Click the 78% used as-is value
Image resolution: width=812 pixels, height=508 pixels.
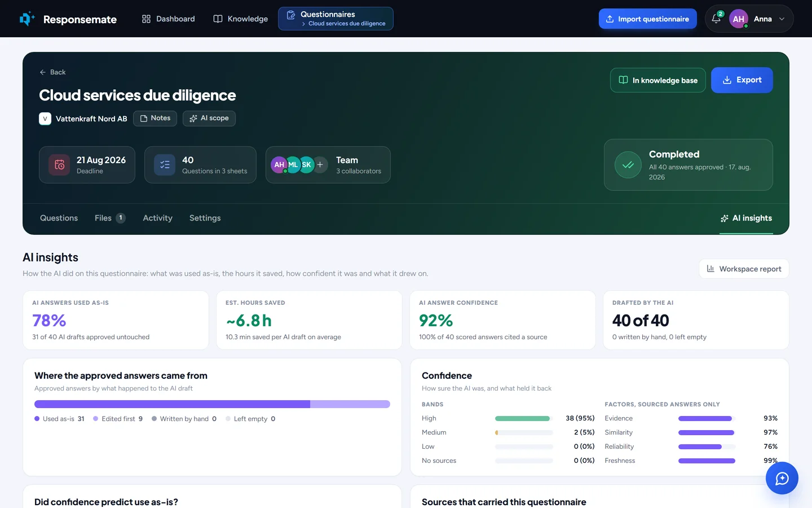click(x=49, y=321)
